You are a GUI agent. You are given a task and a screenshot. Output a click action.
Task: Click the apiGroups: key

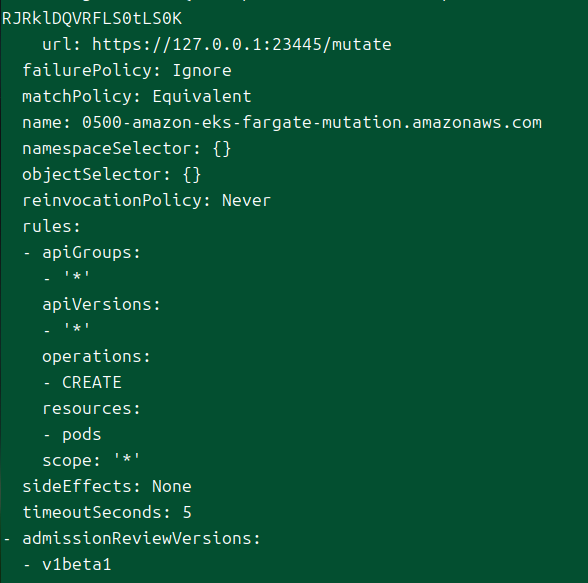click(91, 252)
